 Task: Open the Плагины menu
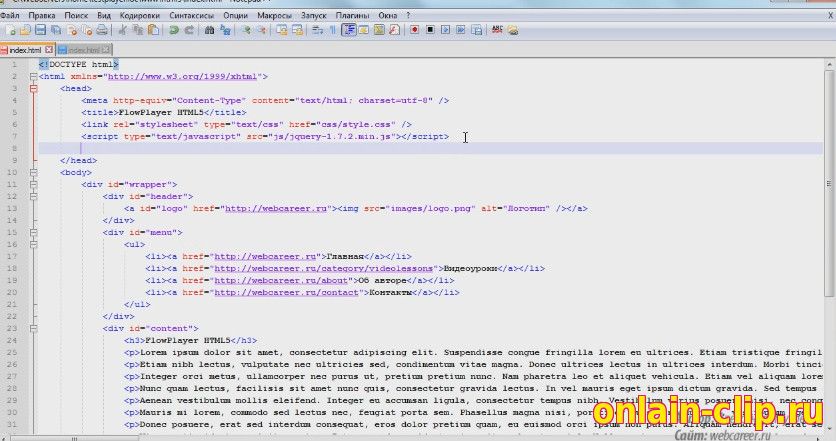[x=352, y=15]
